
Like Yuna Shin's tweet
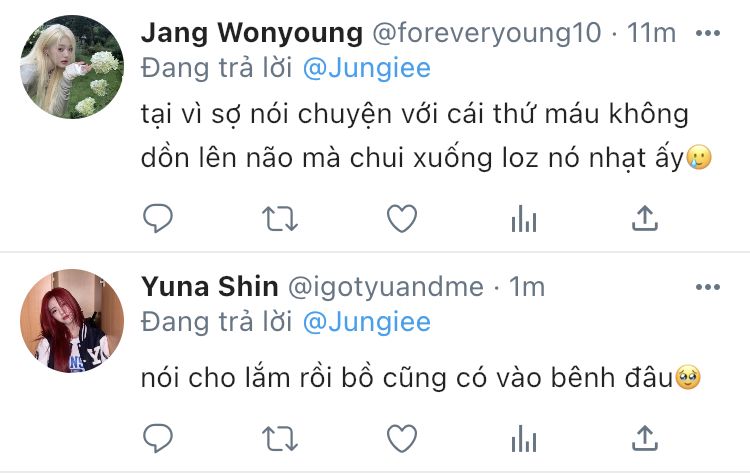402,439
